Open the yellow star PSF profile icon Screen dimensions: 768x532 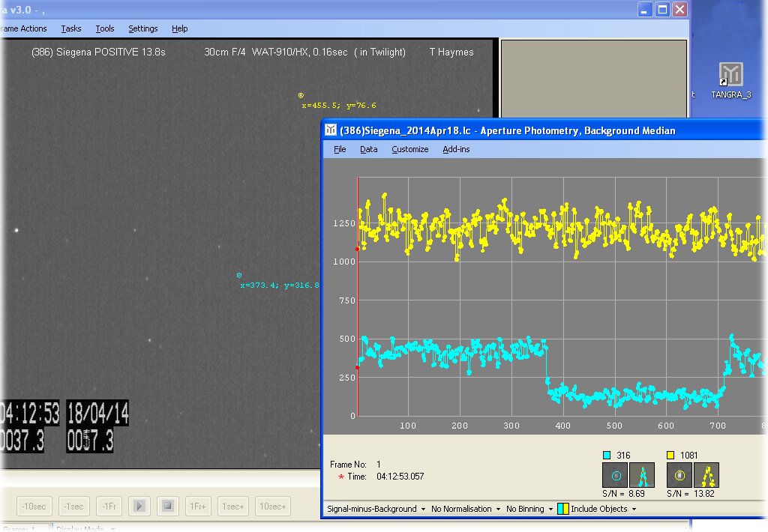(706, 474)
